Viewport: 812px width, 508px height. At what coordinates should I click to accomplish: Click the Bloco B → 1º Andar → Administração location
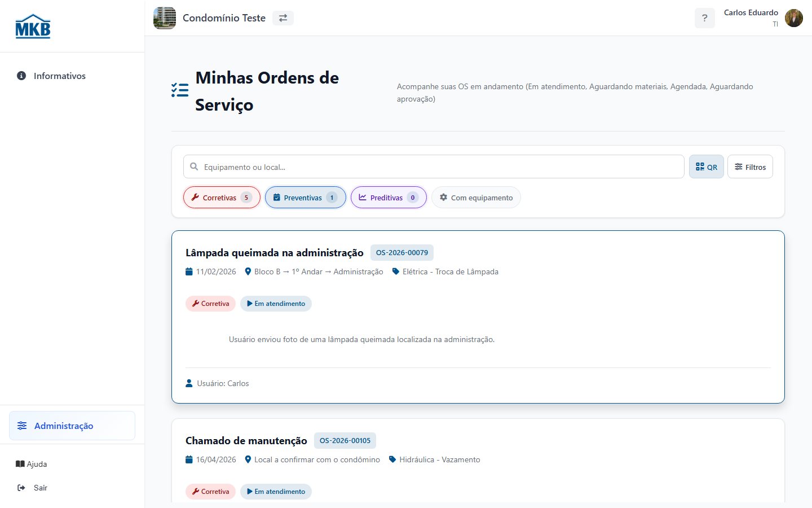319,271
